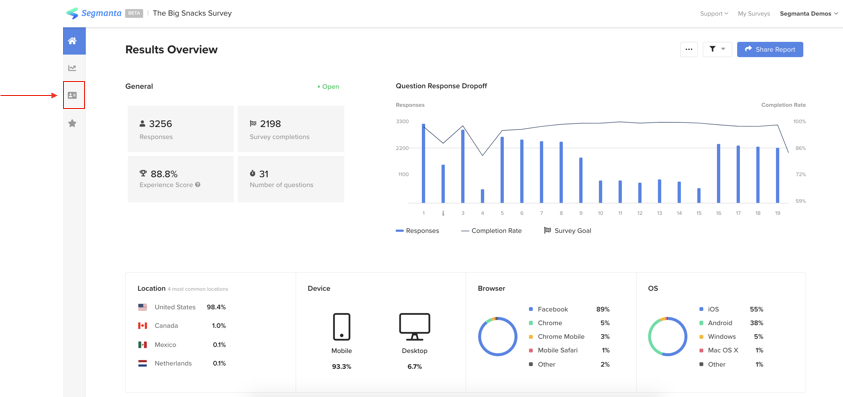Click the Mobile device icon
The height and width of the screenshot is (397, 843).
click(341, 327)
